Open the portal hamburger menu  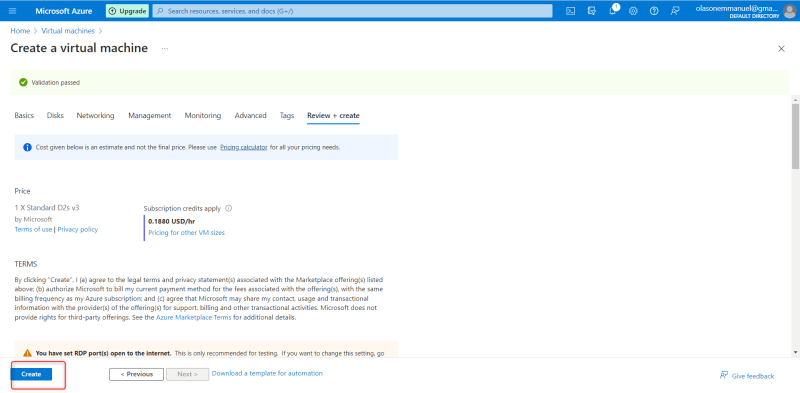pyautogui.click(x=13, y=11)
